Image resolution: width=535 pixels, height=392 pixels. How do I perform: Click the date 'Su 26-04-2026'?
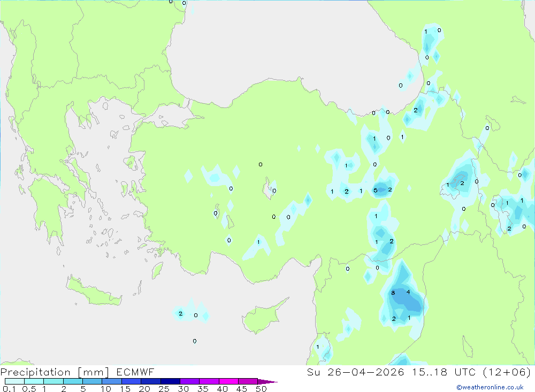point(356,372)
